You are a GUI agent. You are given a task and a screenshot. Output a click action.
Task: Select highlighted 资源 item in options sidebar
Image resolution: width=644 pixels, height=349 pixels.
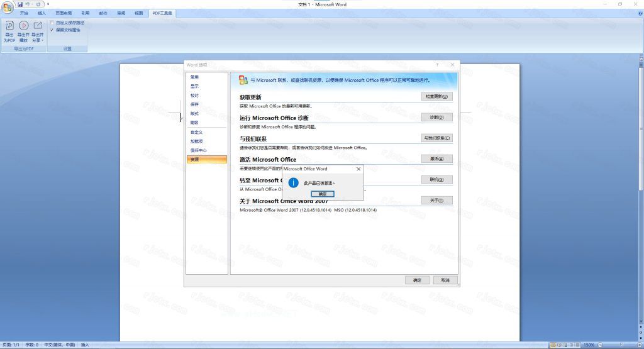click(206, 159)
